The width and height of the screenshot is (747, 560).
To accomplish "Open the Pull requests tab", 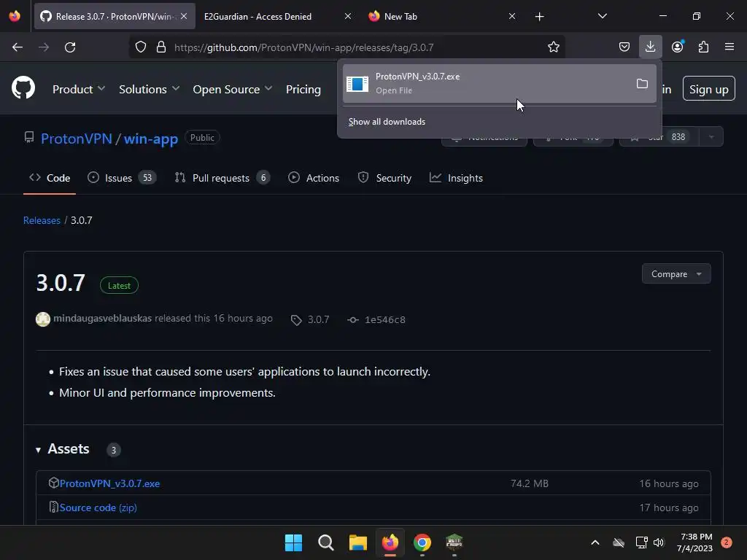I will click(x=222, y=178).
